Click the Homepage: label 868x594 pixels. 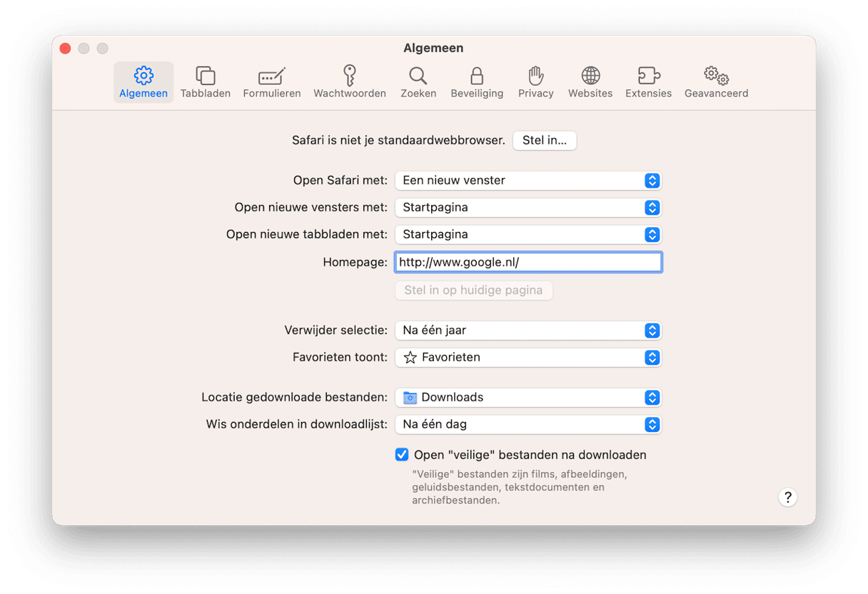click(355, 262)
